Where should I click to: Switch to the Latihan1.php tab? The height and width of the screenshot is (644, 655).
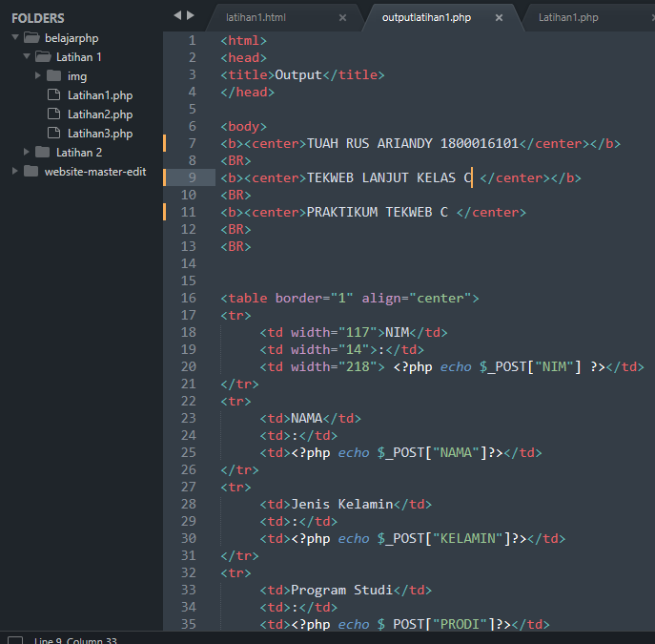pyautogui.click(x=568, y=17)
